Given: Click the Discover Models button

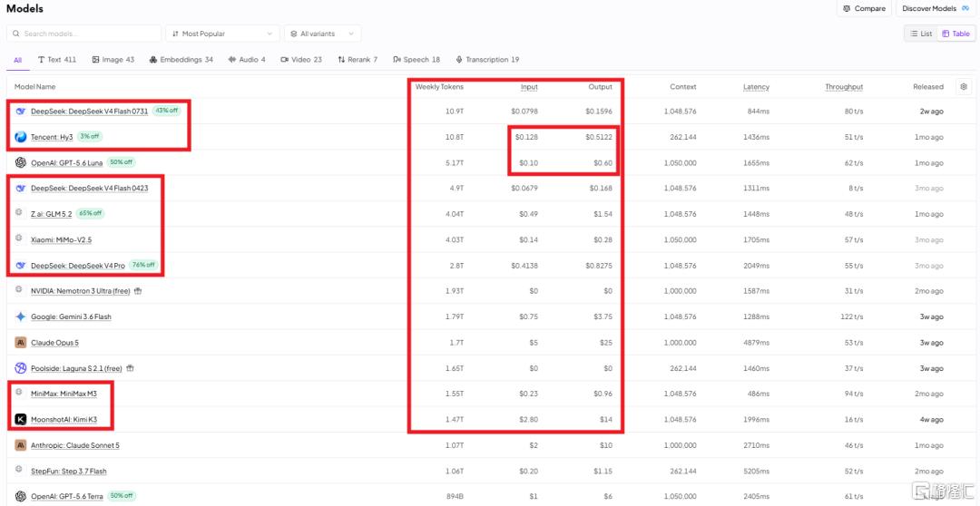Looking at the screenshot, I should [935, 9].
